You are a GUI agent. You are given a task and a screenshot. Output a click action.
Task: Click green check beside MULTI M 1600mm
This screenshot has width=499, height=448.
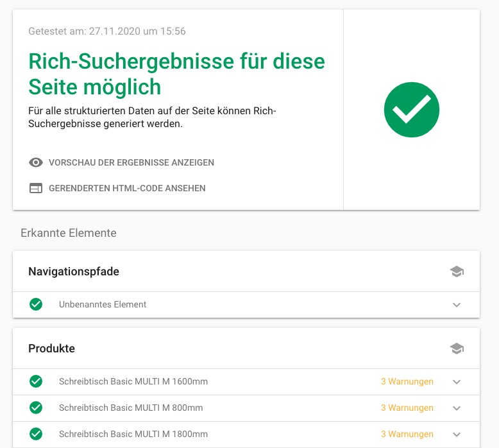pos(36,381)
